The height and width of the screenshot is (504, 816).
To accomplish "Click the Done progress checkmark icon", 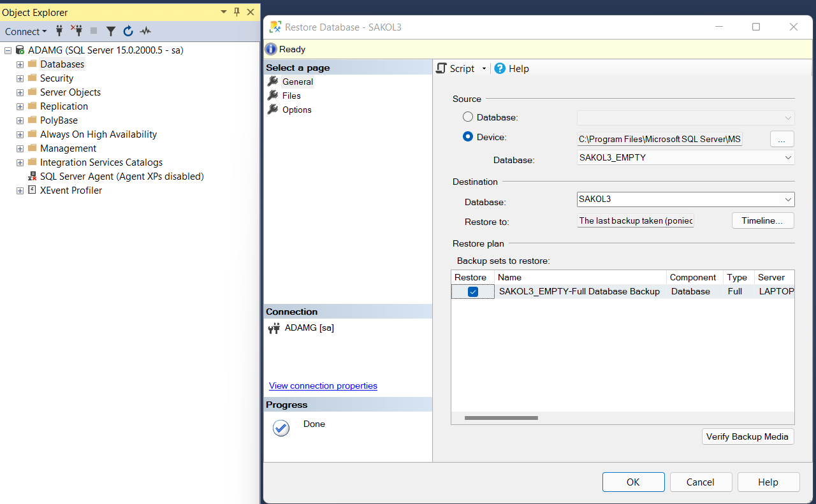I will (x=281, y=428).
